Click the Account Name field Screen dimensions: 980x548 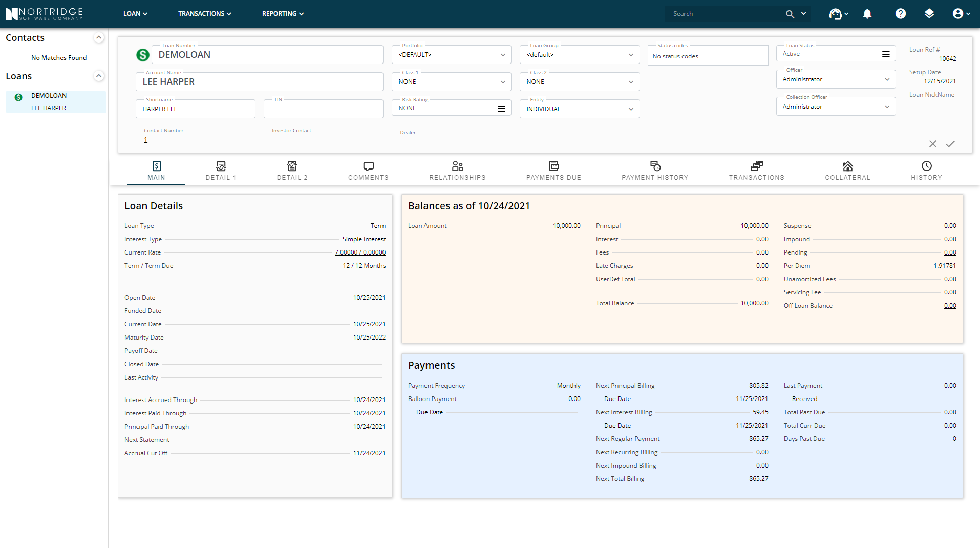pos(259,82)
